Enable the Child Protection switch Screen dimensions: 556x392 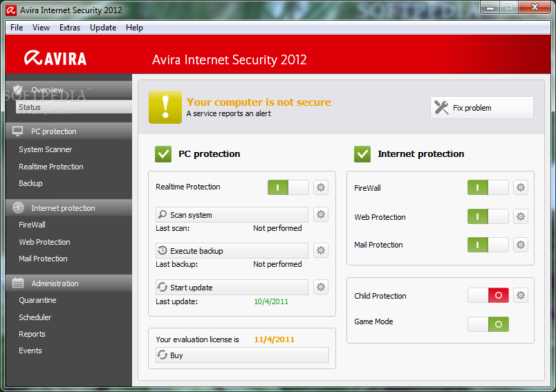point(488,295)
